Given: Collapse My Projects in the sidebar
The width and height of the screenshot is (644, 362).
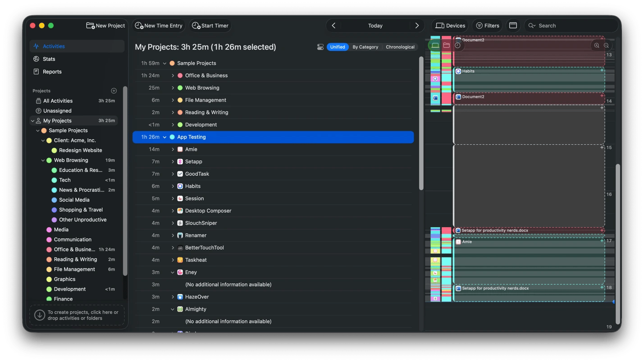Looking at the screenshot, I should (32, 121).
